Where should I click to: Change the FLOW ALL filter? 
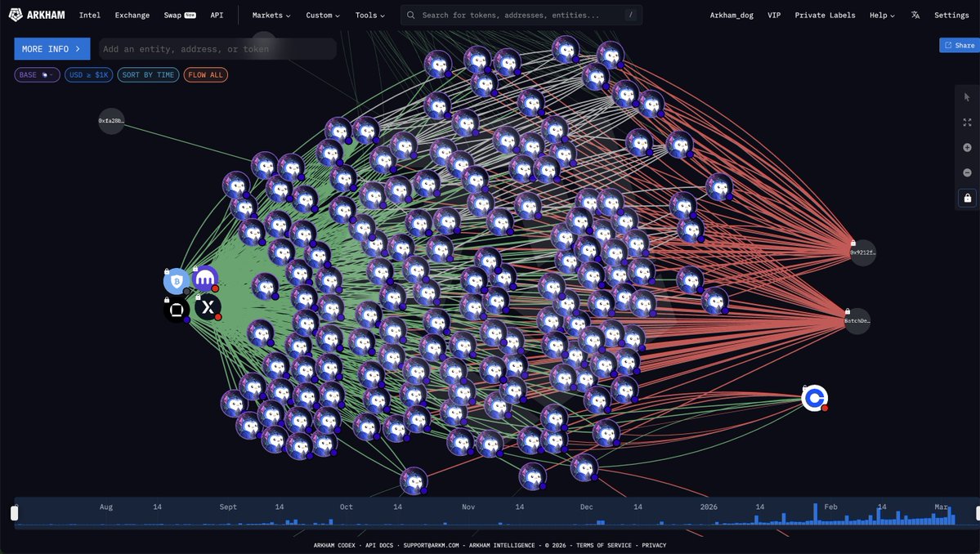[206, 75]
